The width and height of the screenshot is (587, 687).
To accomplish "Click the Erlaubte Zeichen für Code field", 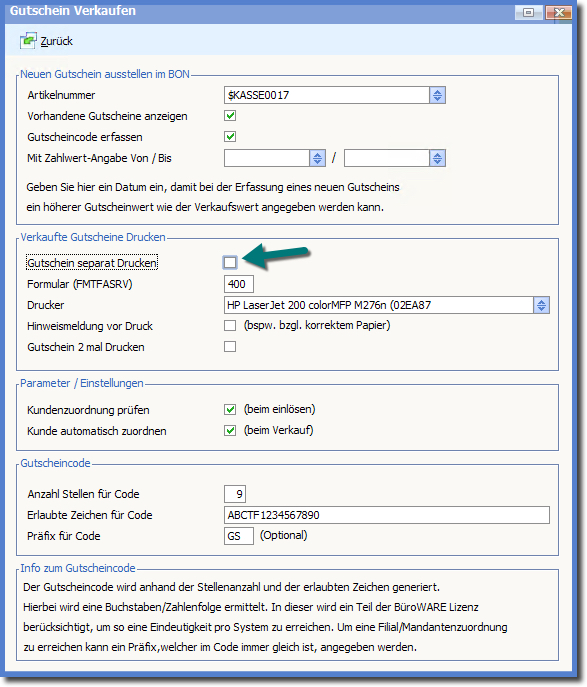I will [x=386, y=515].
